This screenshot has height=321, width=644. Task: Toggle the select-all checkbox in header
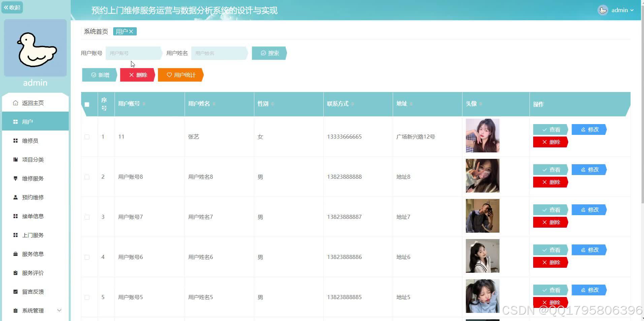(87, 105)
